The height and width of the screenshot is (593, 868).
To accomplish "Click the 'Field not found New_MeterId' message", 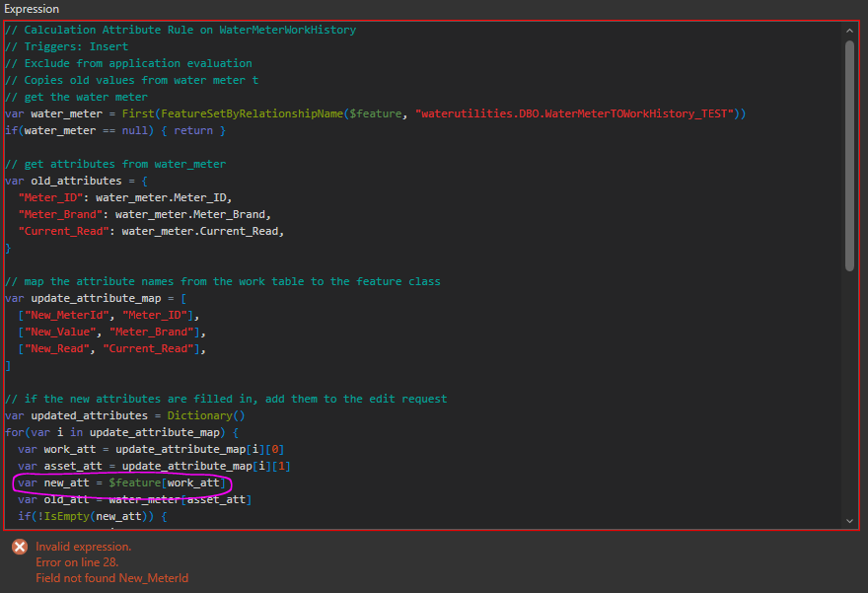I will tap(111, 577).
